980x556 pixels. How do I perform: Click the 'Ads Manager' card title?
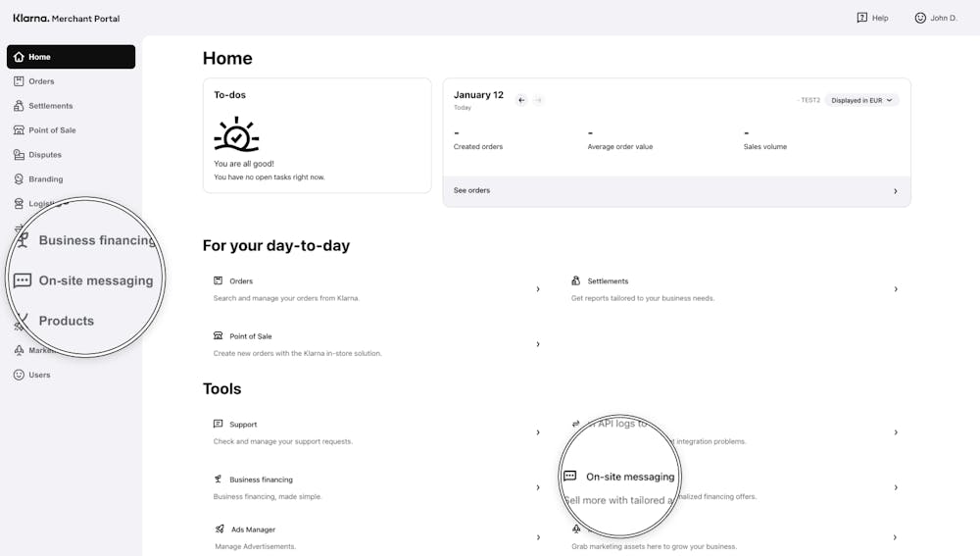[x=253, y=530]
